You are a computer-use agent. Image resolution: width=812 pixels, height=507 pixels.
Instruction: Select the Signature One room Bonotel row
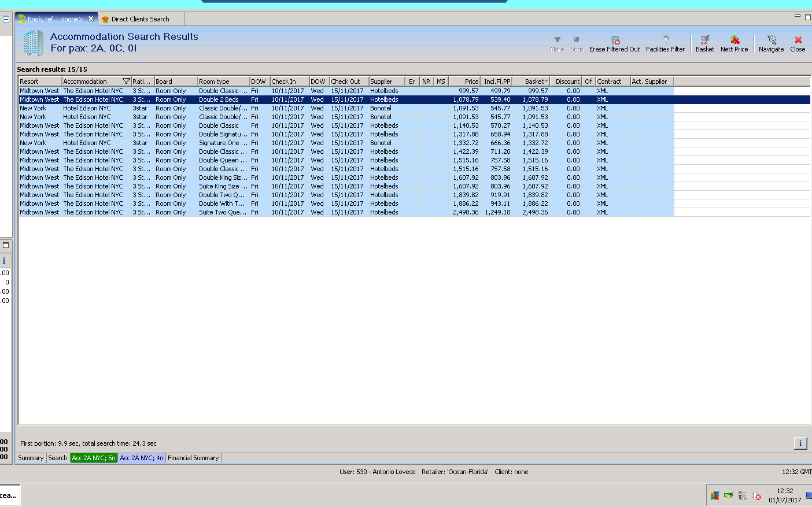pyautogui.click(x=223, y=143)
